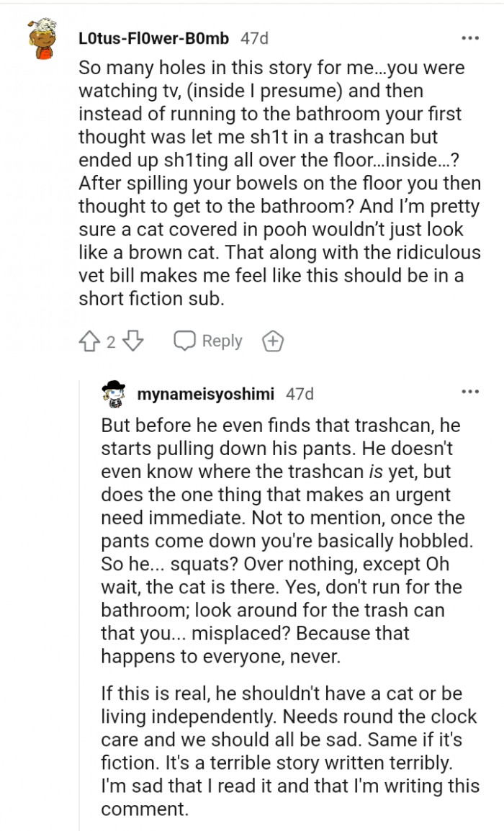The image size is (504, 831).
Task: Select the Reply text label
Action: pyautogui.click(x=223, y=341)
